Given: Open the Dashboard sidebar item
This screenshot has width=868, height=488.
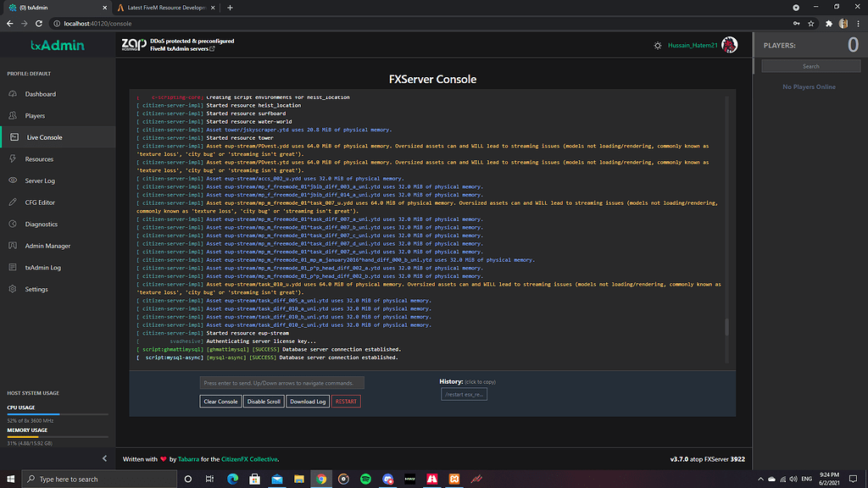Looking at the screenshot, I should 40,94.
